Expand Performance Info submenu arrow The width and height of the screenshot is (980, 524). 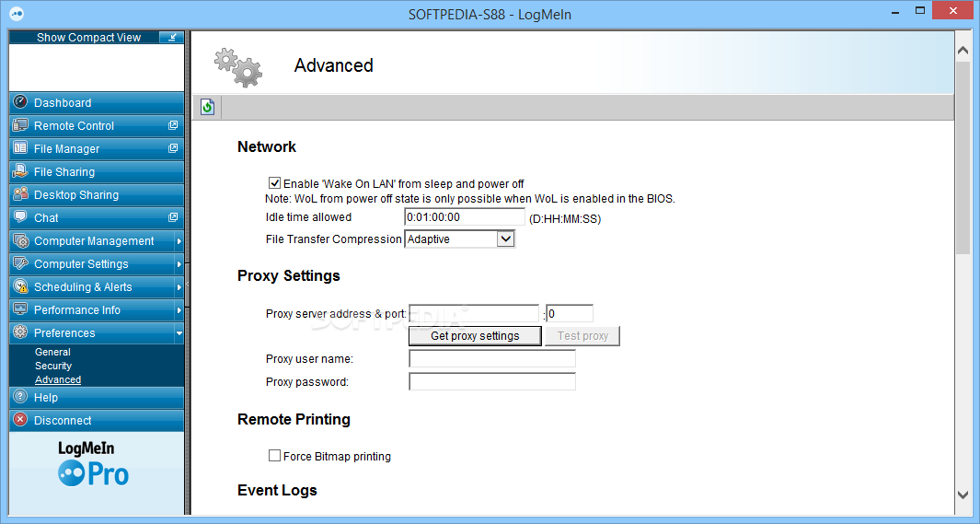pyautogui.click(x=179, y=310)
